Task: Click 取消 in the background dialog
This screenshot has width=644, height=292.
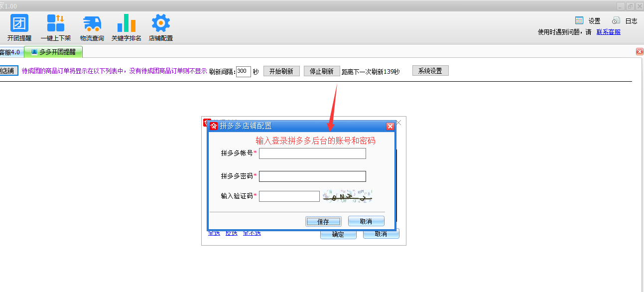Action: pyautogui.click(x=381, y=234)
